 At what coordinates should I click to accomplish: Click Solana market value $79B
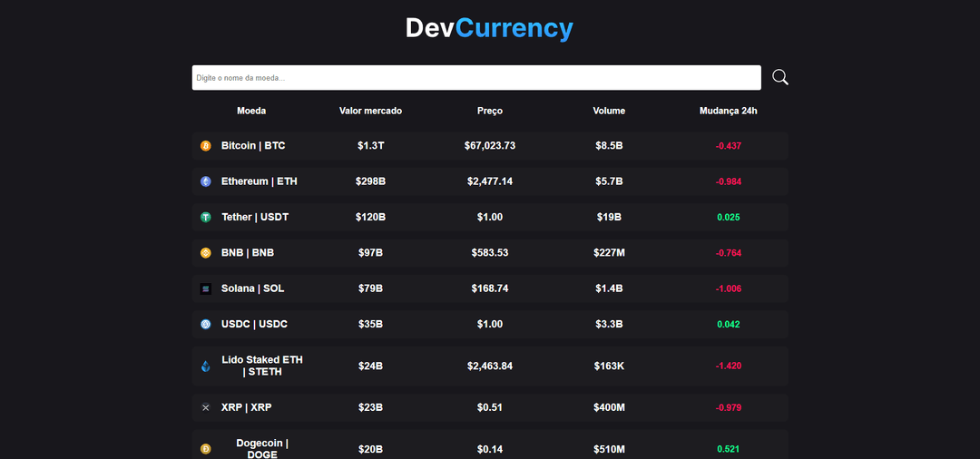pyautogui.click(x=370, y=288)
